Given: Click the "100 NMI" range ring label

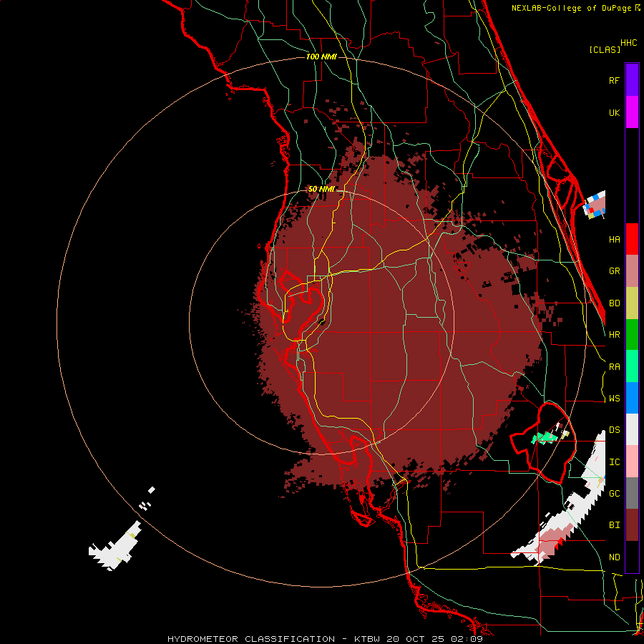Looking at the screenshot, I should 321,57.
